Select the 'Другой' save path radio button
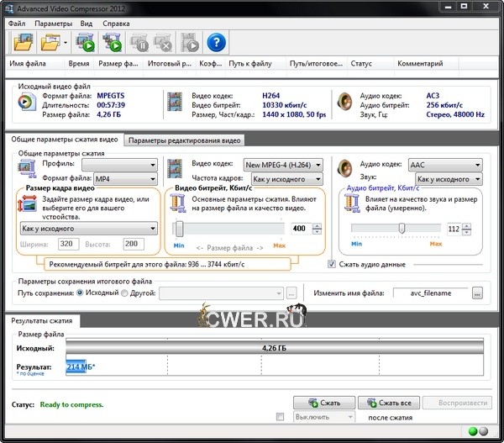 (x=125, y=293)
